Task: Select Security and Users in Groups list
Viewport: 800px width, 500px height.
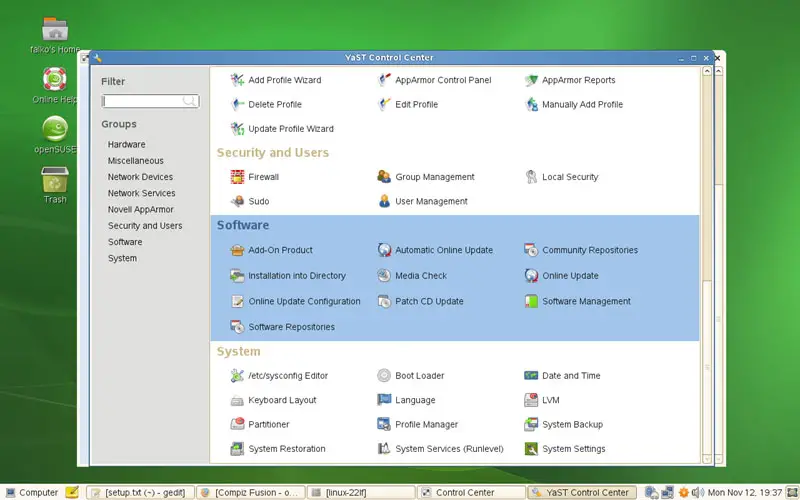Action: coord(145,226)
